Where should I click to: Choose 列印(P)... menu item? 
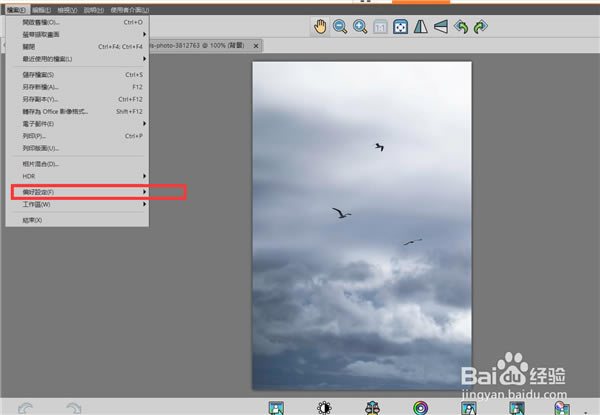click(77, 136)
